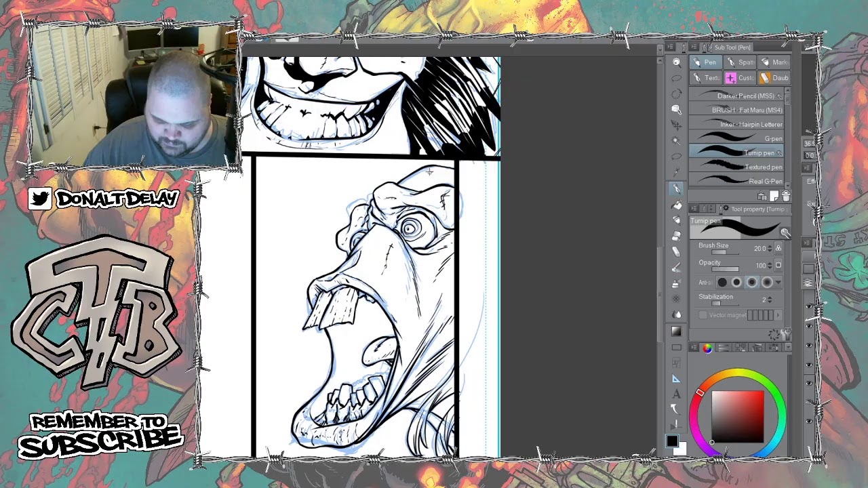Choose the first anti-aliasing option (none)
The image size is (868, 488).
pos(722,283)
